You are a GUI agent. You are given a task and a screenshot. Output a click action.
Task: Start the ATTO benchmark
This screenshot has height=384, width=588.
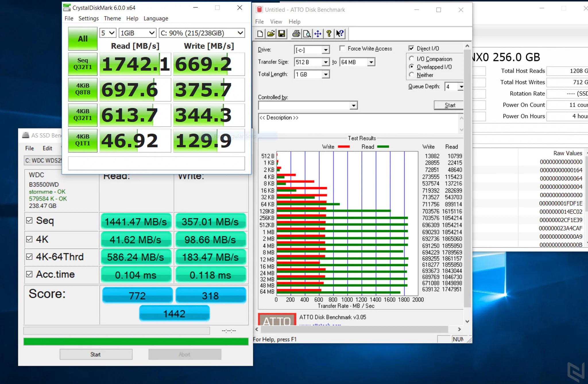[449, 105]
